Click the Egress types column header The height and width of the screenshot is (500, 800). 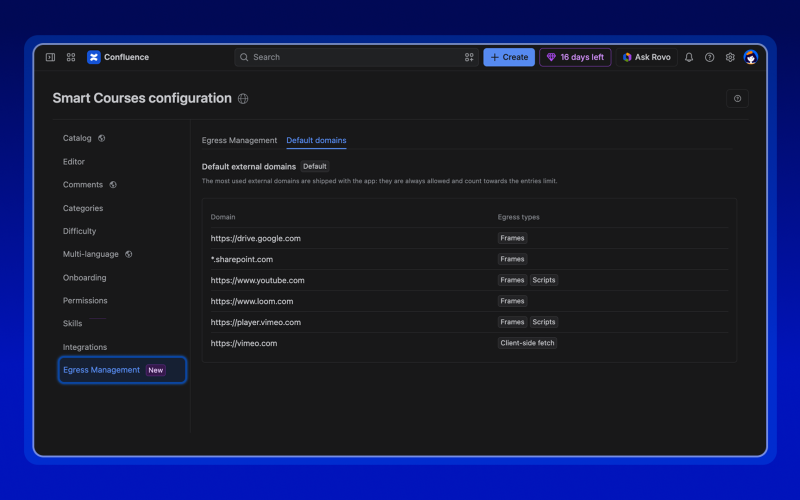(x=518, y=217)
